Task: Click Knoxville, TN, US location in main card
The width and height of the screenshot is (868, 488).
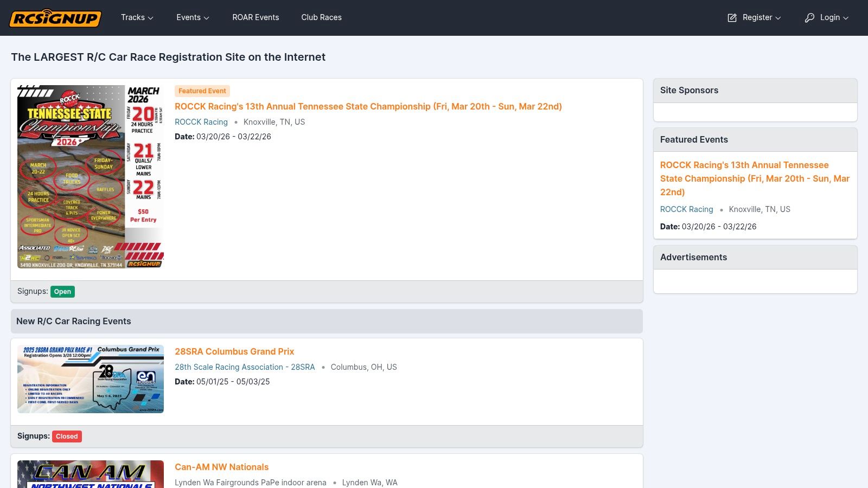Action: click(x=274, y=122)
